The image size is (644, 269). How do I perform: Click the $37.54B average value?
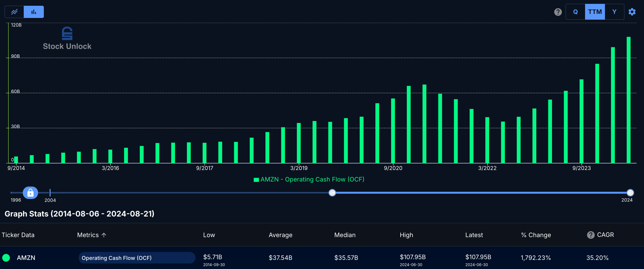point(280,258)
